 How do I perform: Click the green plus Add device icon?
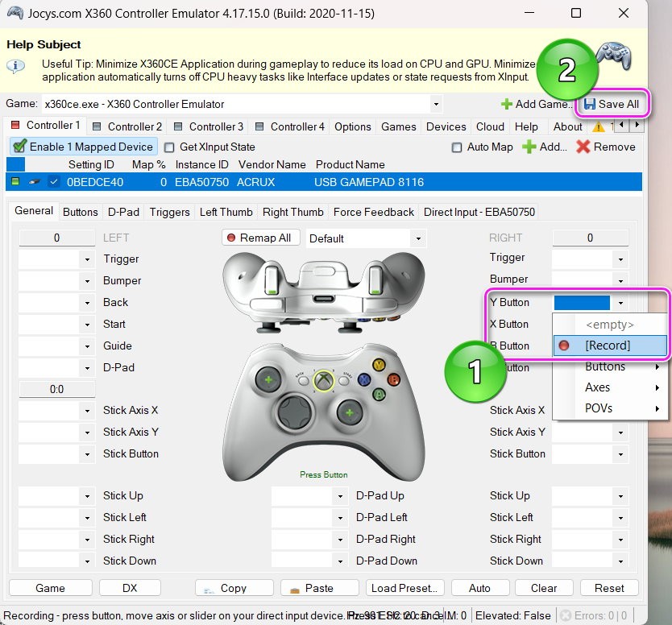[529, 147]
